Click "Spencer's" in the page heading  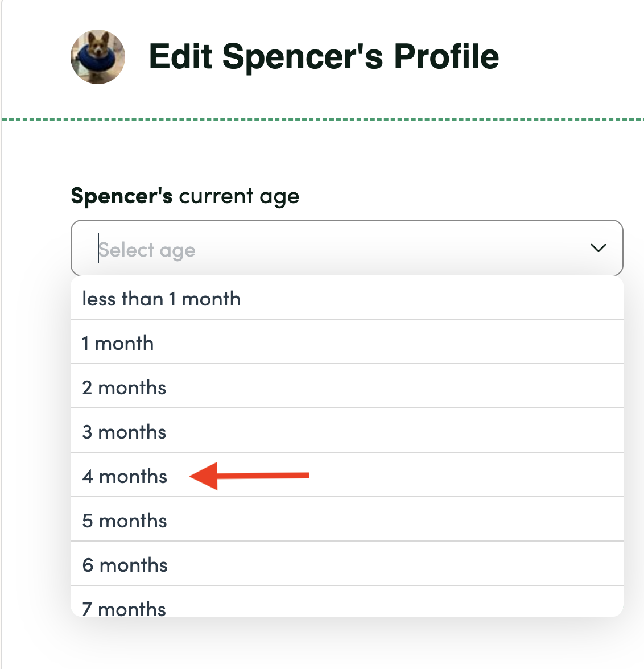point(303,57)
